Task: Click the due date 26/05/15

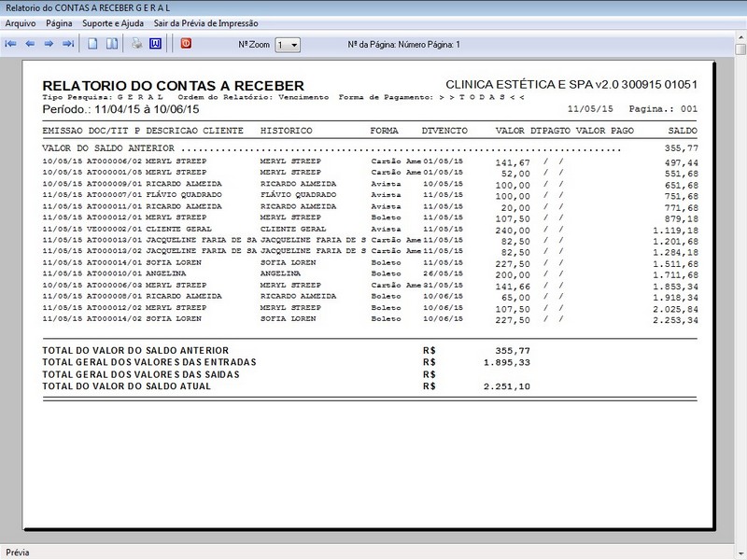Action: [443, 273]
